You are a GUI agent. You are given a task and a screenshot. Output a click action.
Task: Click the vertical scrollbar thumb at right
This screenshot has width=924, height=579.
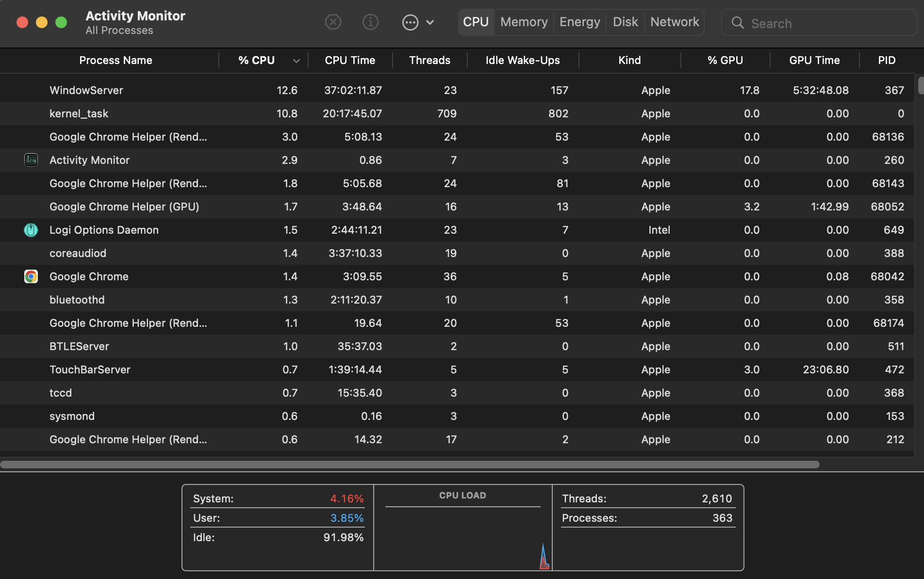[x=921, y=85]
